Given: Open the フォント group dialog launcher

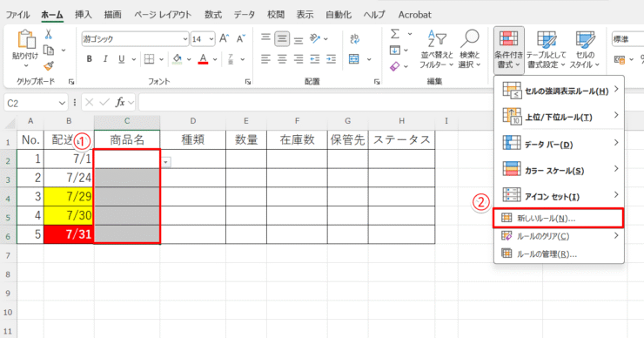Looking at the screenshot, I should click(248, 82).
